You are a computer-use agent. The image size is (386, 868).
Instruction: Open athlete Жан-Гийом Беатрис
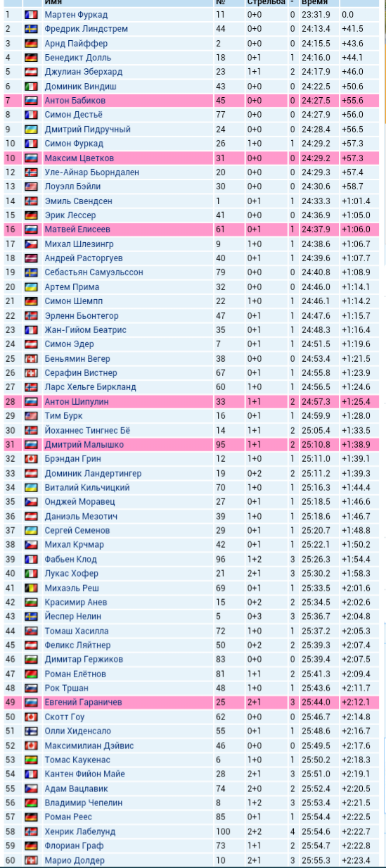pyautogui.click(x=85, y=329)
